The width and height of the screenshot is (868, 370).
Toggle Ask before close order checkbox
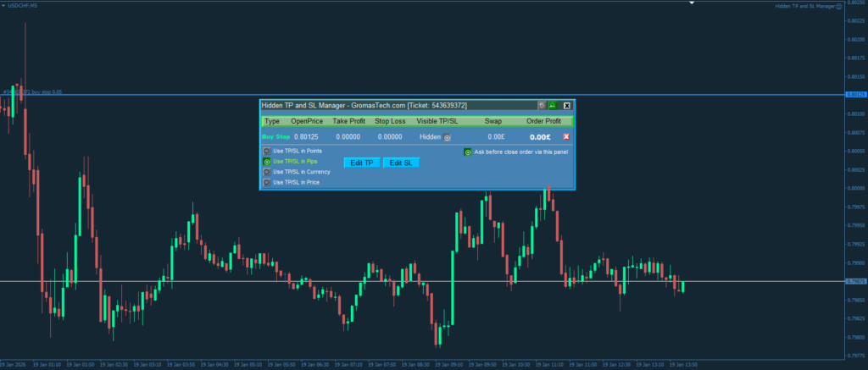[x=468, y=152]
